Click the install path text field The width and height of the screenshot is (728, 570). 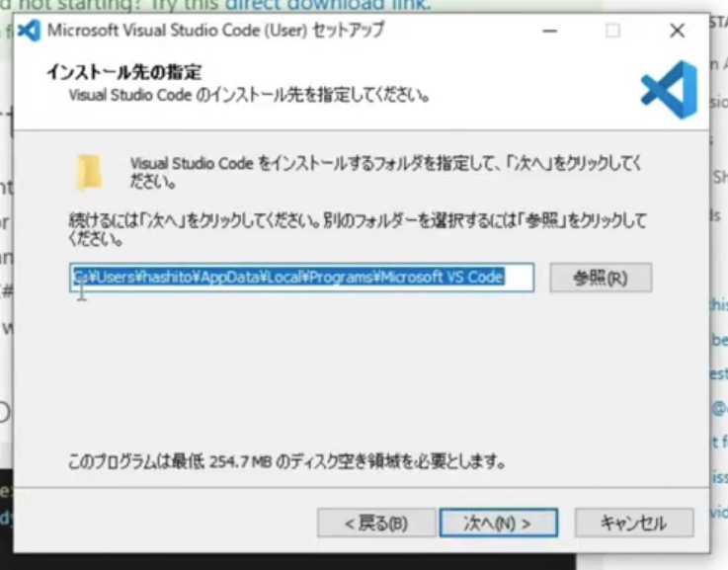[x=301, y=278]
